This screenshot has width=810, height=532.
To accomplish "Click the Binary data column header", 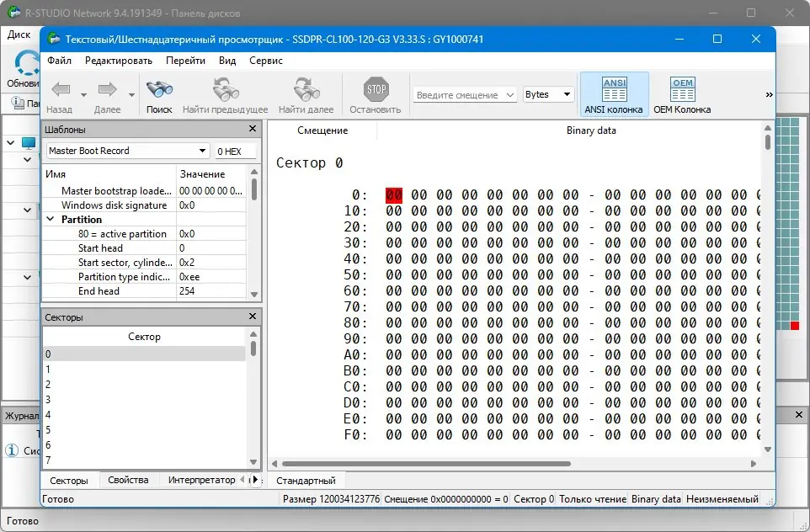I will [591, 130].
